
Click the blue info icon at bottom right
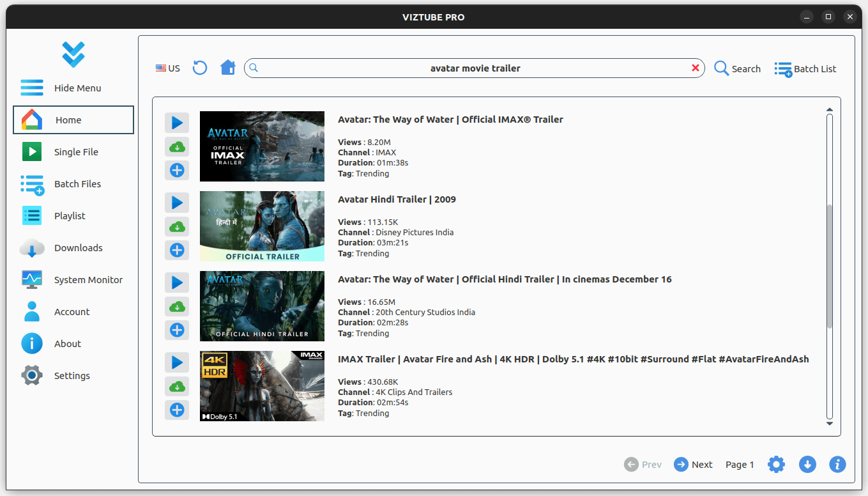[837, 465]
